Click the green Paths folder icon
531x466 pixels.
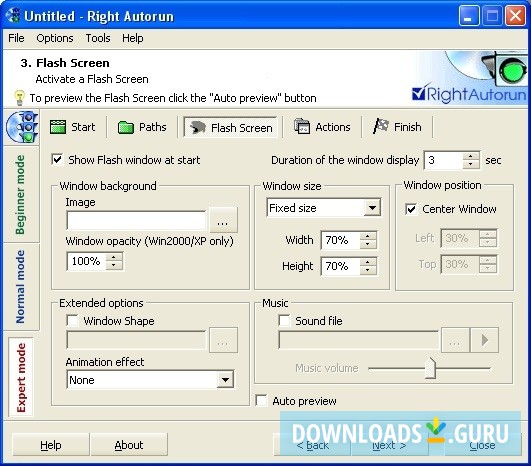pos(126,128)
